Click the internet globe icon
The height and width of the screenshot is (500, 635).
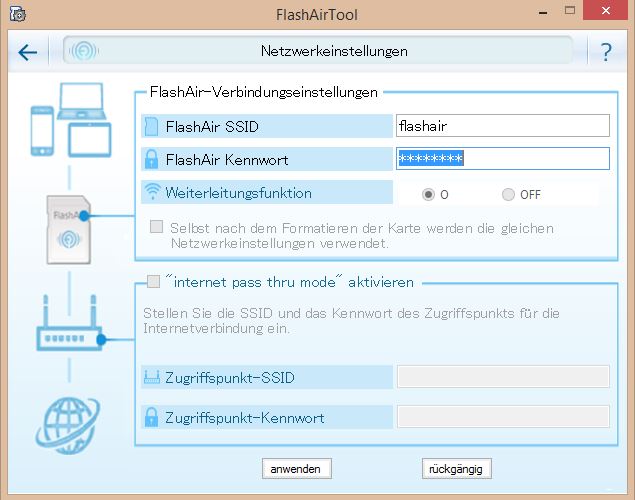67,421
